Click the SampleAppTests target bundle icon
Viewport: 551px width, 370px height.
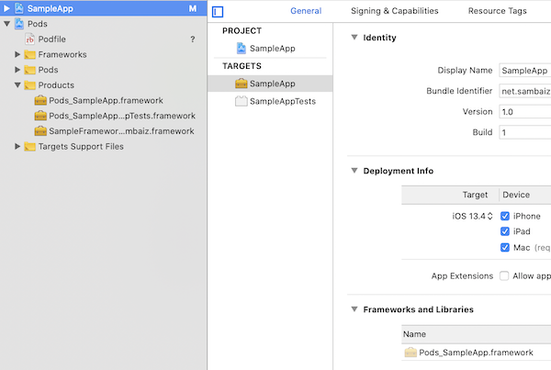(x=241, y=101)
